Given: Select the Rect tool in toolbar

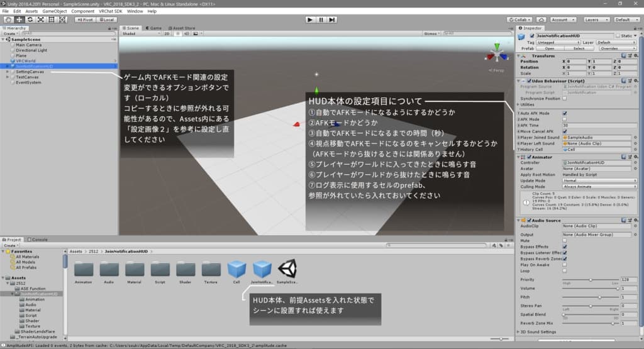Looking at the screenshot, I should pos(52,19).
